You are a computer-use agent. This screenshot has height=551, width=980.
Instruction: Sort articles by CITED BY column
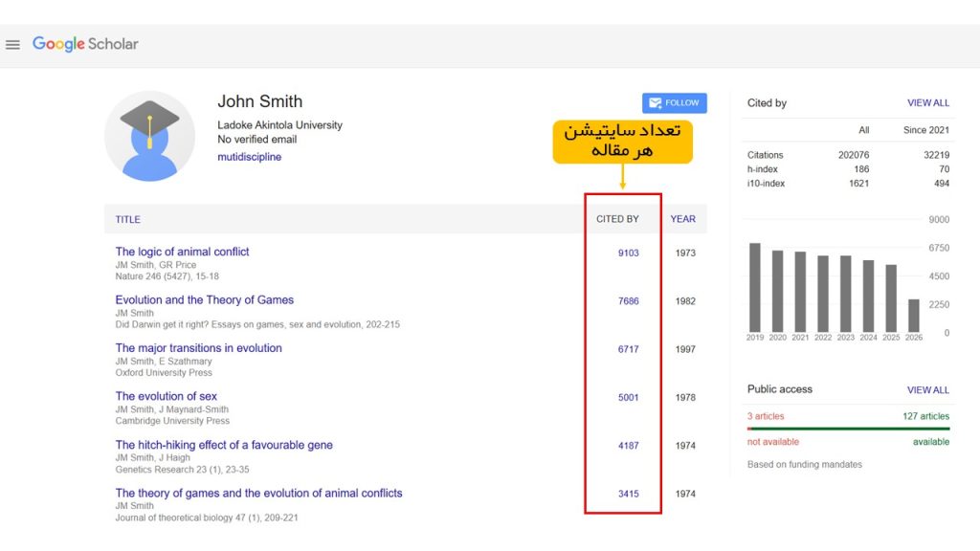tap(617, 219)
